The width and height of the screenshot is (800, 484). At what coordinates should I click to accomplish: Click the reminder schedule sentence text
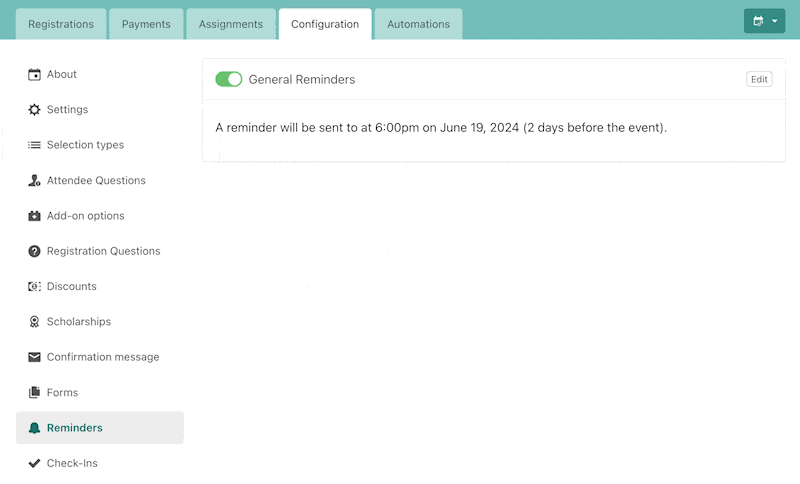point(441,128)
